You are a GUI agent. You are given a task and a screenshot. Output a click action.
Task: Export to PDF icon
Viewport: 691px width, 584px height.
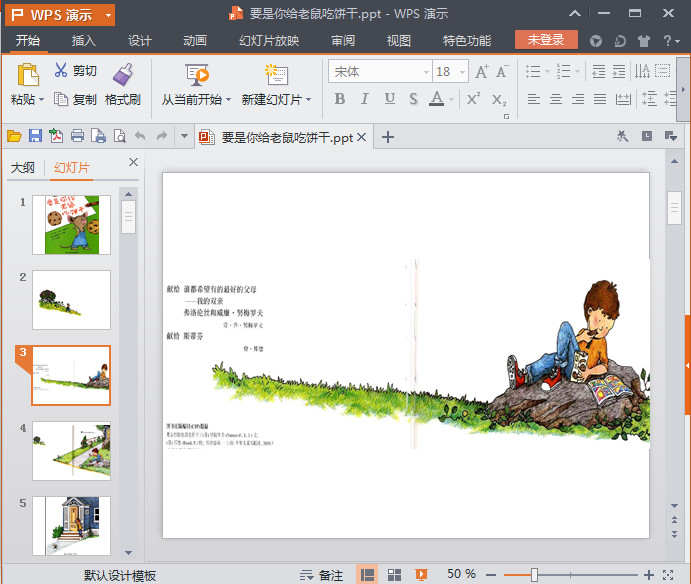point(56,136)
